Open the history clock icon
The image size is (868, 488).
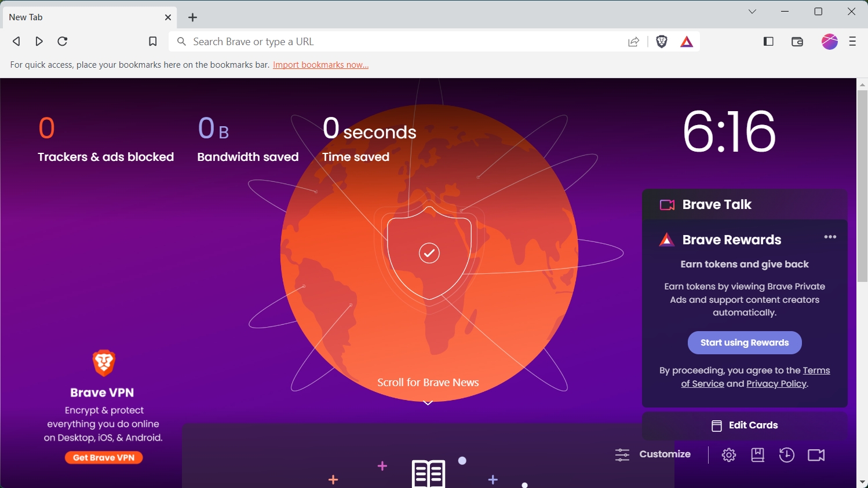786,455
